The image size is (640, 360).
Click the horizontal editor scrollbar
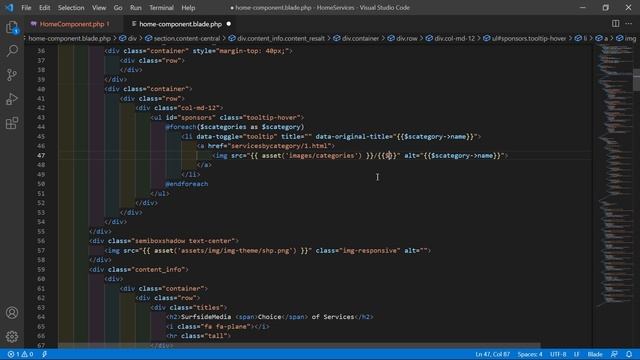tap(299, 345)
